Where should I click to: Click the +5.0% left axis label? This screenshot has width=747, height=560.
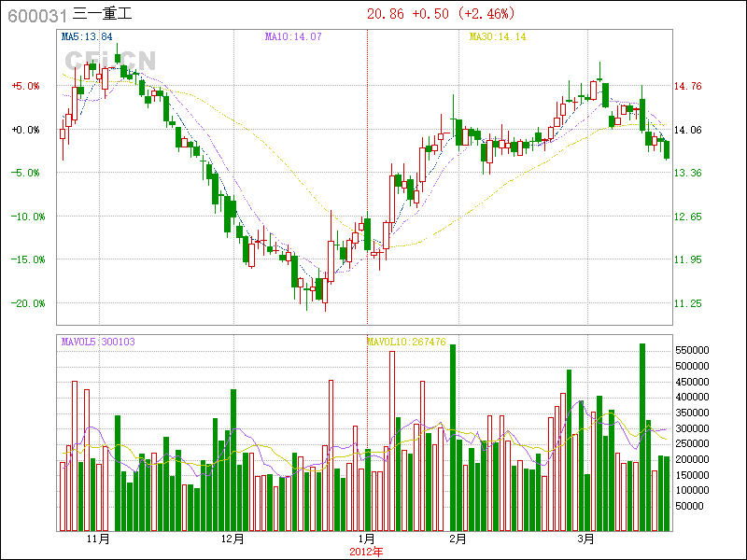[25, 86]
